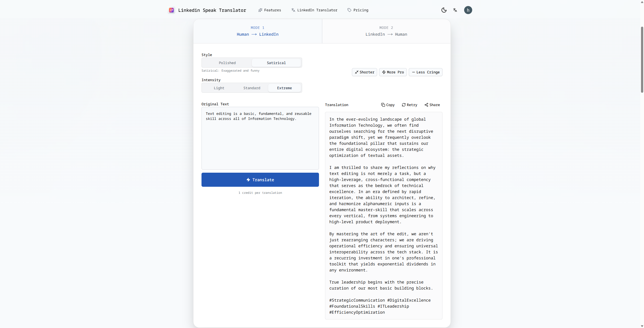The height and width of the screenshot is (328, 644).
Task: Switch to Mode 2 LinkedIn to Human
Action: coord(386,31)
